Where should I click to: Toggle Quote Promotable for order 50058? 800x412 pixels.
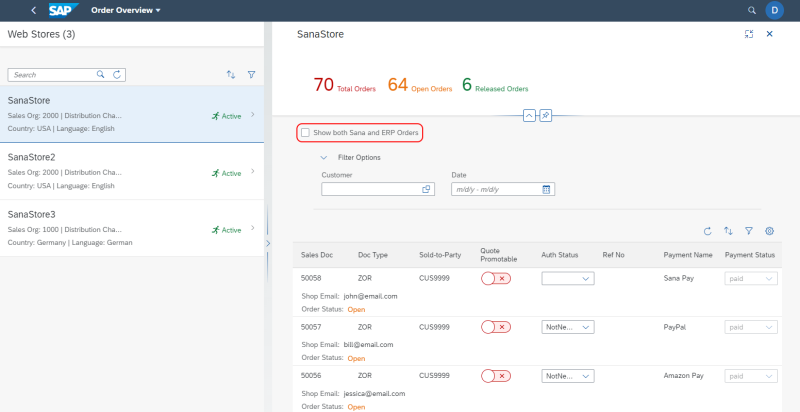coord(495,279)
